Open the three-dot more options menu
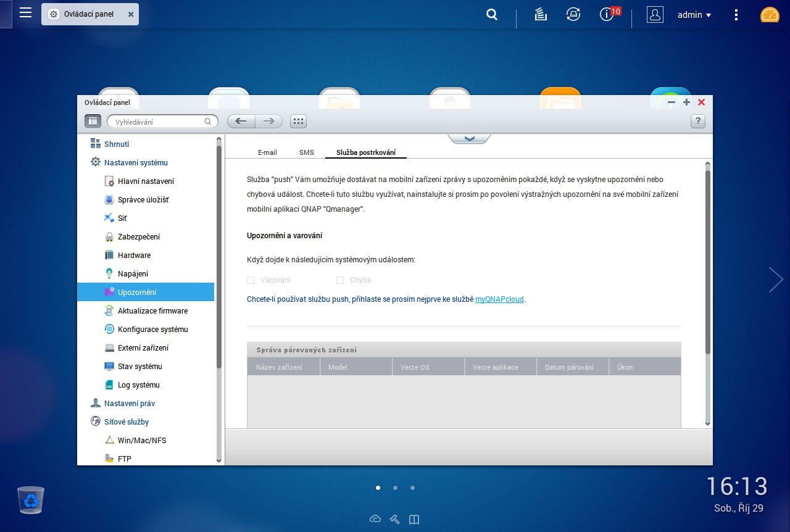Image resolution: width=790 pixels, height=532 pixels. pyautogui.click(x=736, y=15)
